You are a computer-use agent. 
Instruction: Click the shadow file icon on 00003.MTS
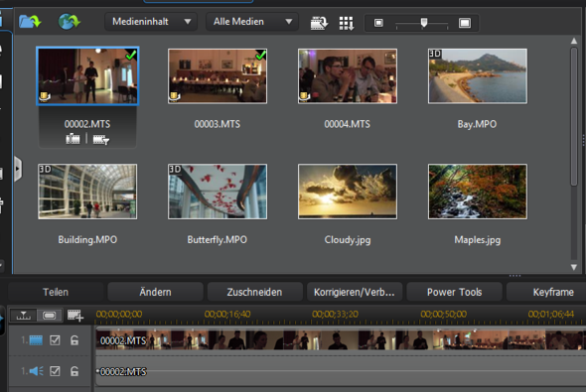point(174,97)
